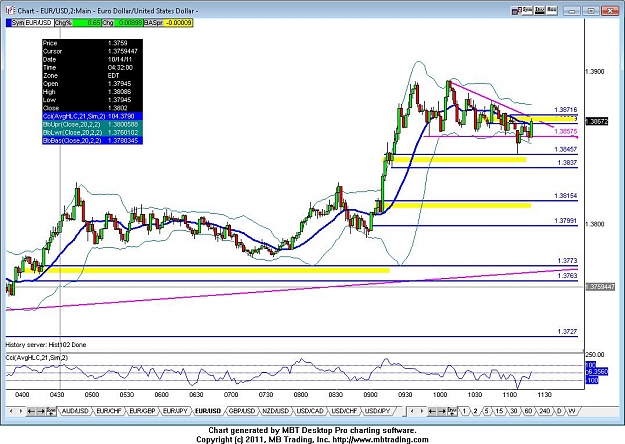Screen dimensions: 625x444
Task: Close the chart window
Action: [610, 11]
